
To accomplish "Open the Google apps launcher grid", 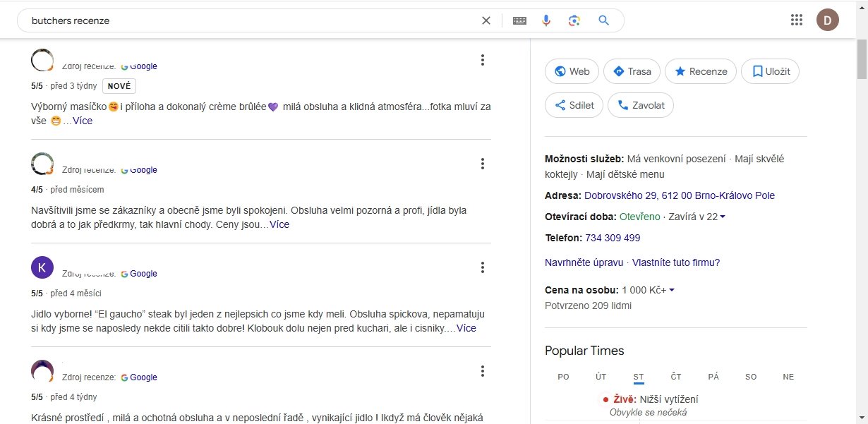I will click(796, 20).
